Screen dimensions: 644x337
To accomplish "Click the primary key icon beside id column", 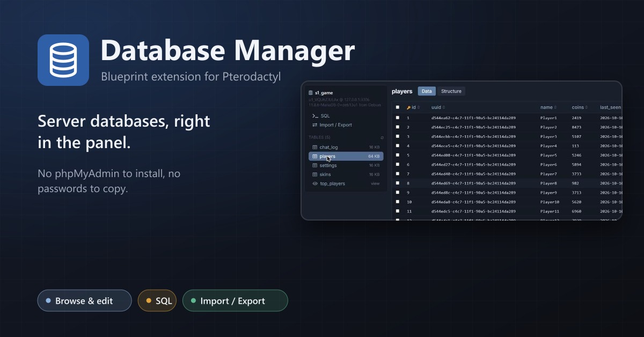I will coord(408,107).
